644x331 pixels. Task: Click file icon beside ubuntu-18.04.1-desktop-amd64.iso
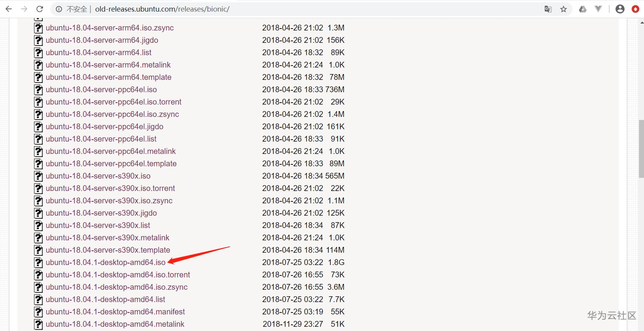pyautogui.click(x=38, y=263)
